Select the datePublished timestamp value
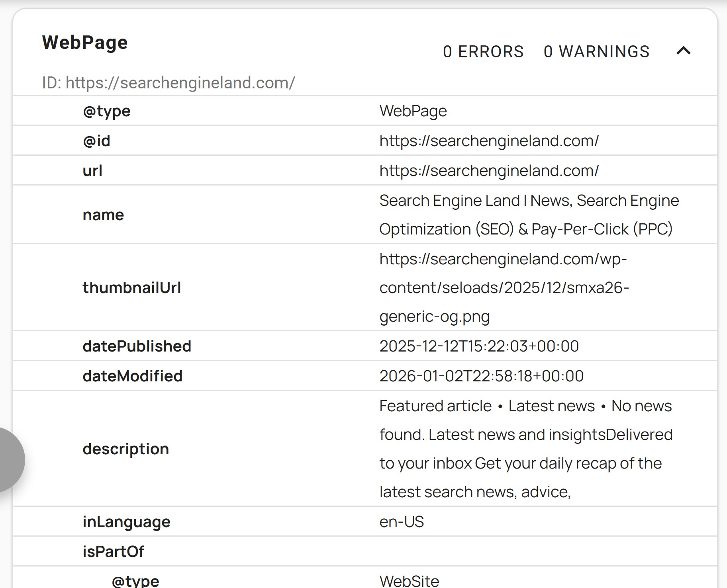727x588 pixels. [x=479, y=346]
